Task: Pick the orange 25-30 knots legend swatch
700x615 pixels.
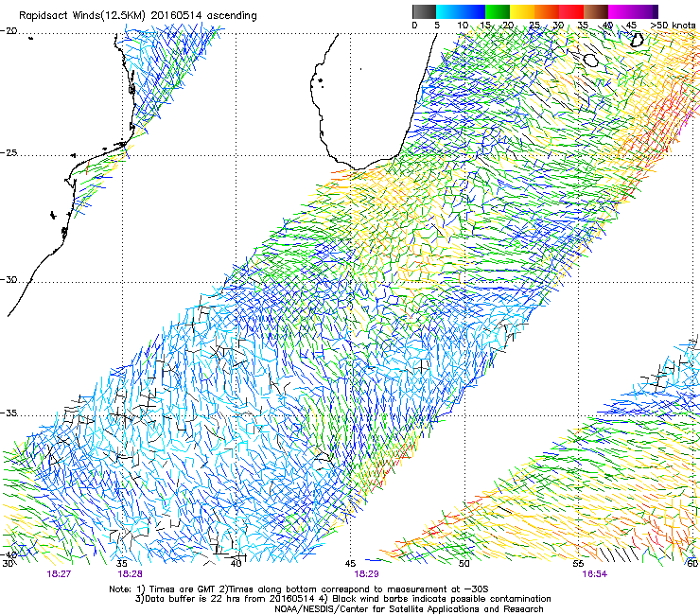Action: point(547,11)
